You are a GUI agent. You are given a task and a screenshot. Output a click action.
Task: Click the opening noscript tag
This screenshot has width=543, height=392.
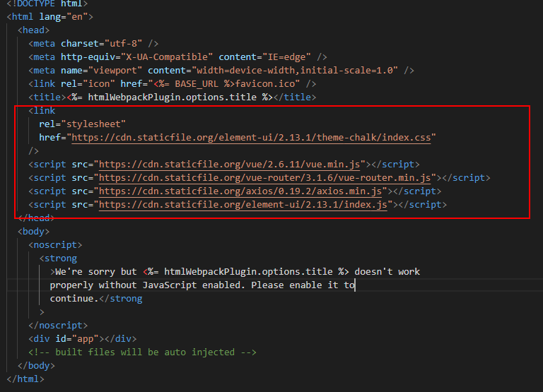point(55,245)
